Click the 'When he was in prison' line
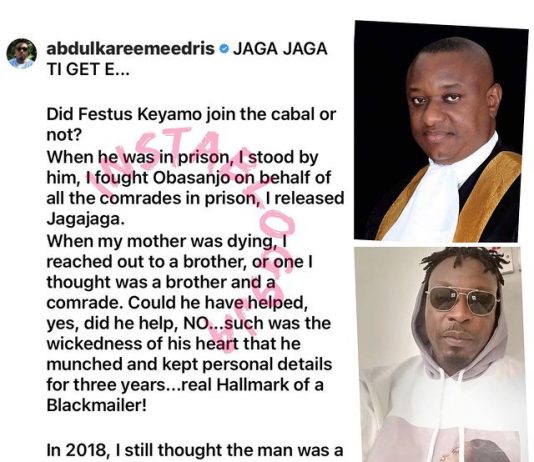Screen dimensions: 534x462 (x=182, y=157)
